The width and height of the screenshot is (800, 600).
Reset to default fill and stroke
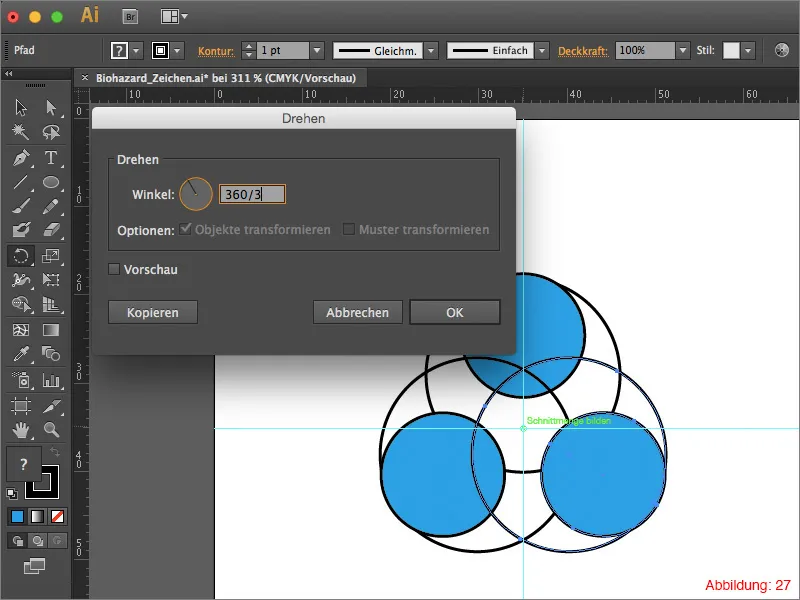(x=12, y=493)
